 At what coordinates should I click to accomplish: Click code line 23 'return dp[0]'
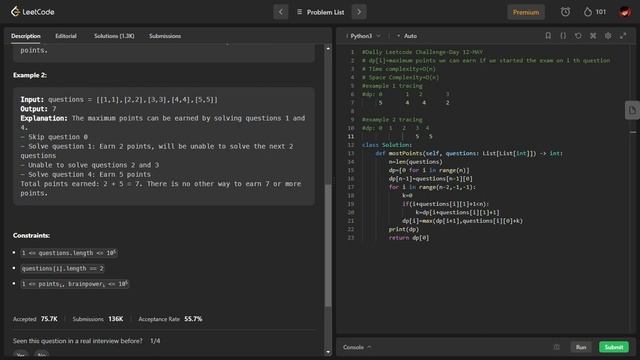409,238
